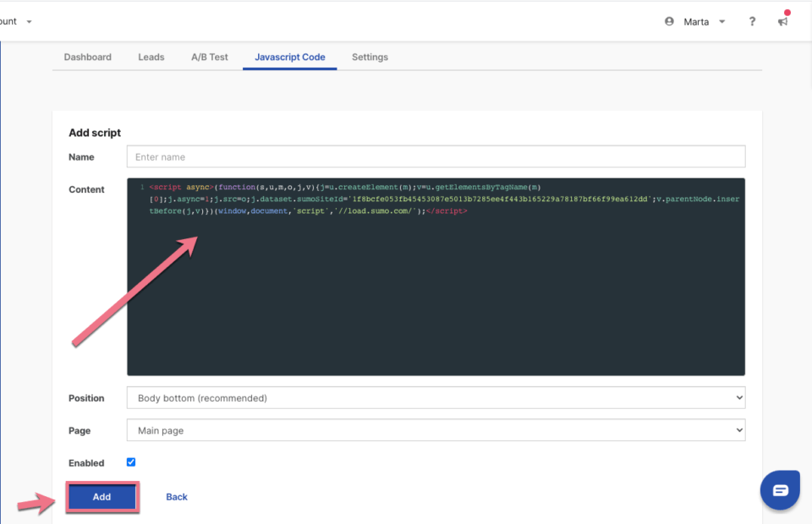Click the Page field label

pyautogui.click(x=80, y=431)
